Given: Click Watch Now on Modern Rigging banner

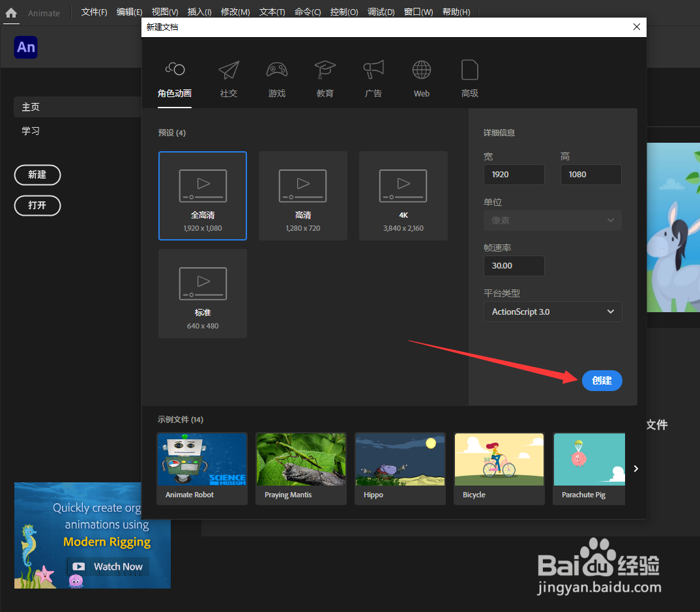Looking at the screenshot, I should click(x=108, y=566).
